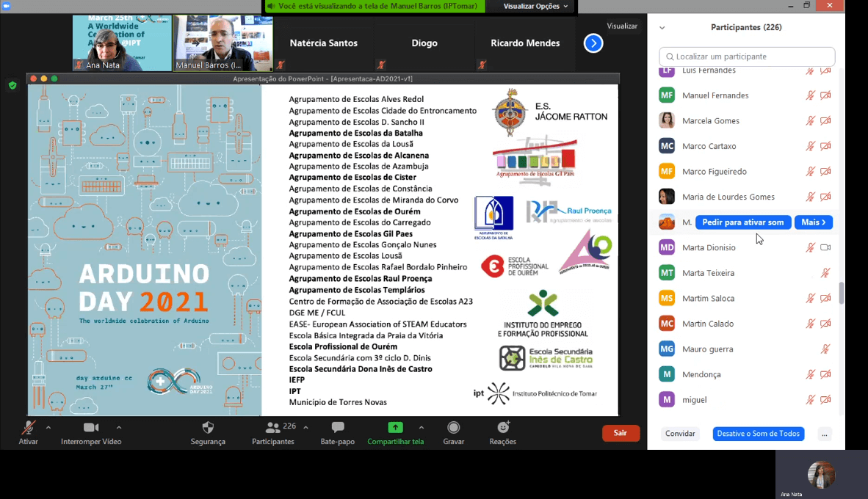Screen dimensions: 868x499
Task: Click the green encryption shield icon
Action: click(12, 85)
